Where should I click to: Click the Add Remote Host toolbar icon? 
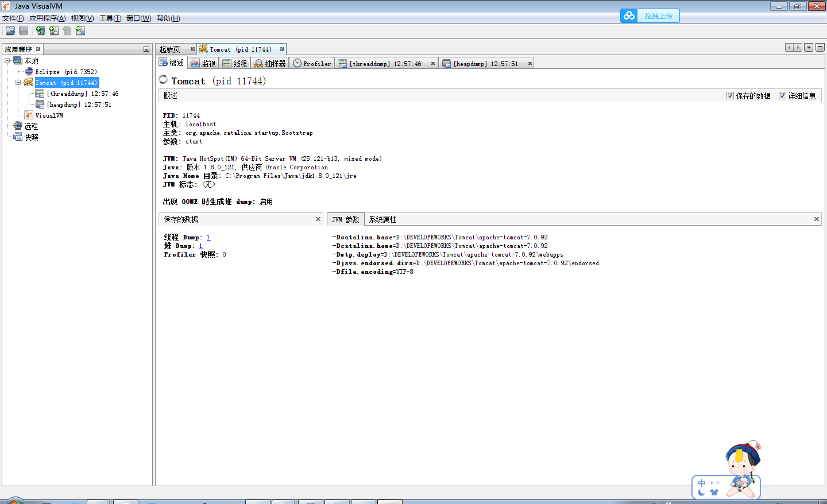click(x=41, y=30)
